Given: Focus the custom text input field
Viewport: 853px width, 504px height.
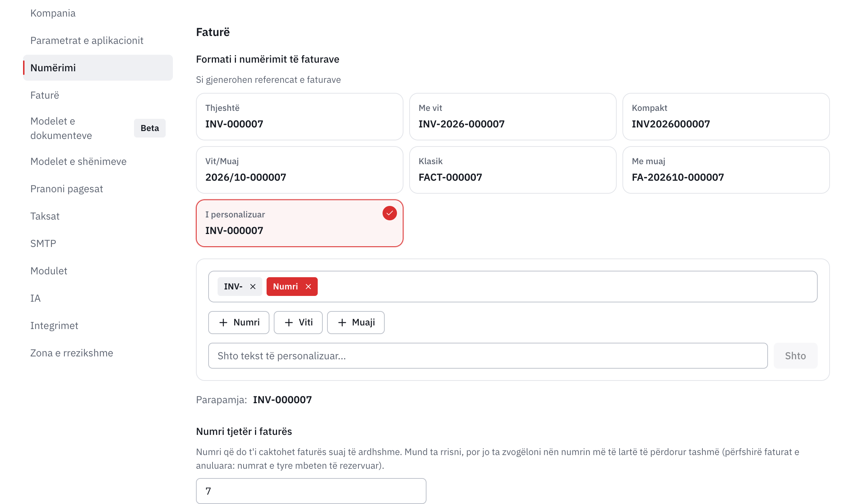Looking at the screenshot, I should coord(488,356).
